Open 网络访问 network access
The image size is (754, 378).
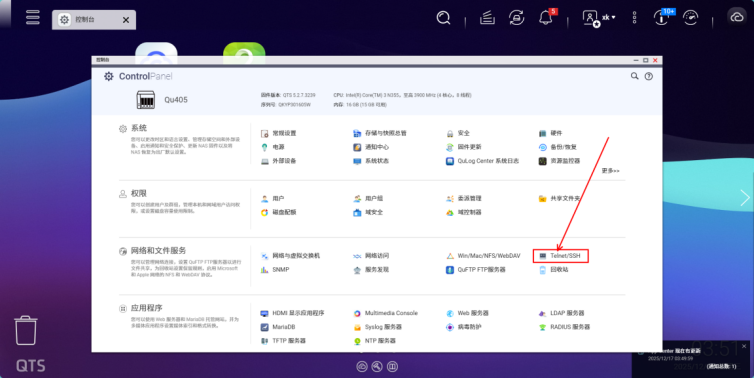point(371,256)
